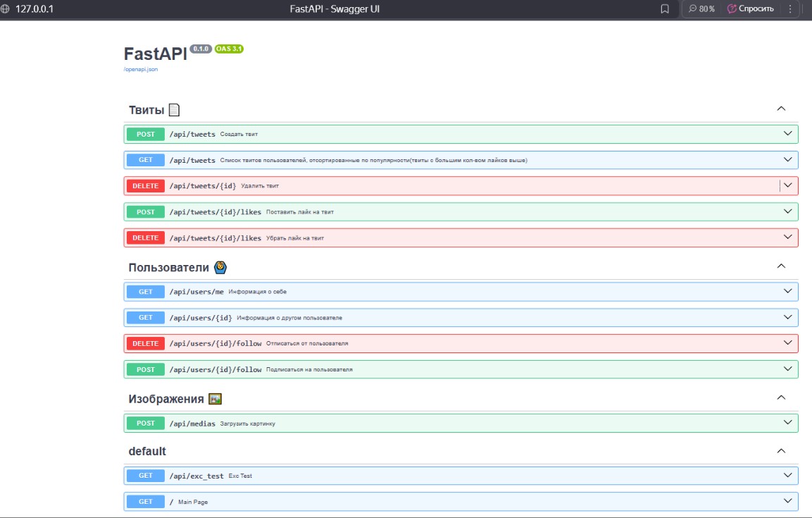Click POST badge for Загрузить картинку
This screenshot has height=518, width=812.
click(x=146, y=423)
